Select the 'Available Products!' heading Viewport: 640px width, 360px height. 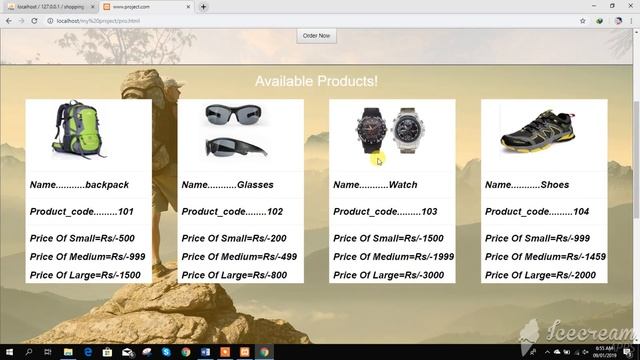pos(316,81)
